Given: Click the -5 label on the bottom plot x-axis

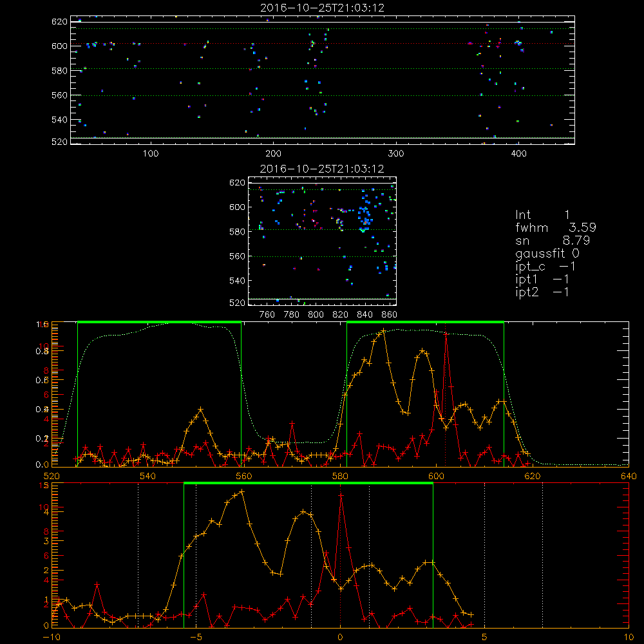Looking at the screenshot, I should [x=196, y=638].
